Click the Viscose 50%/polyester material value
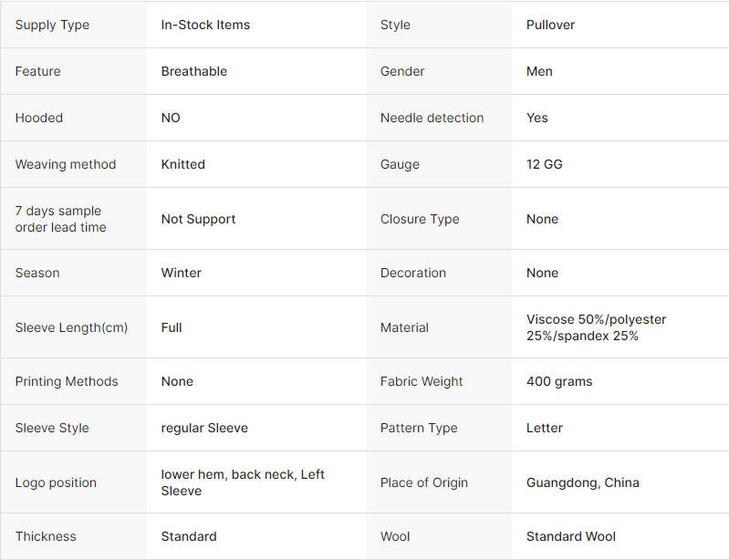 coord(596,327)
